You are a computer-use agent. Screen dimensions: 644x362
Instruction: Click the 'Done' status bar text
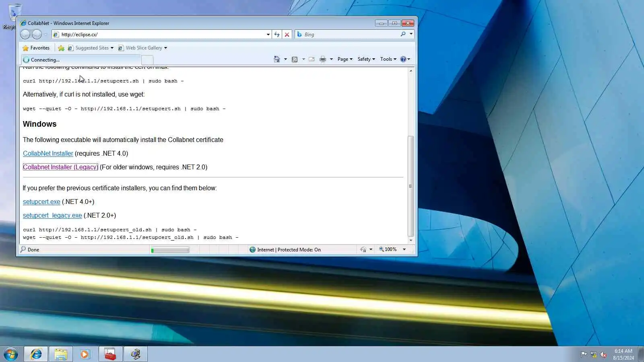pyautogui.click(x=33, y=250)
